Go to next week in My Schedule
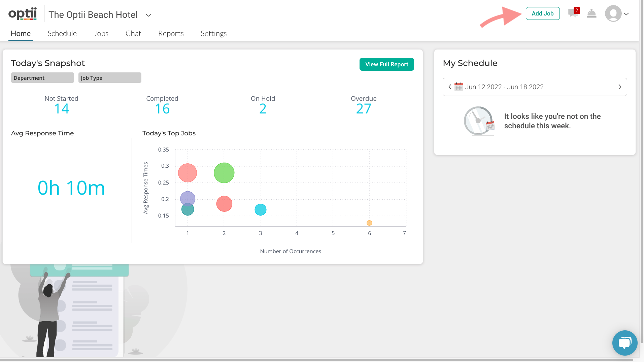644x362 pixels. pos(620,87)
